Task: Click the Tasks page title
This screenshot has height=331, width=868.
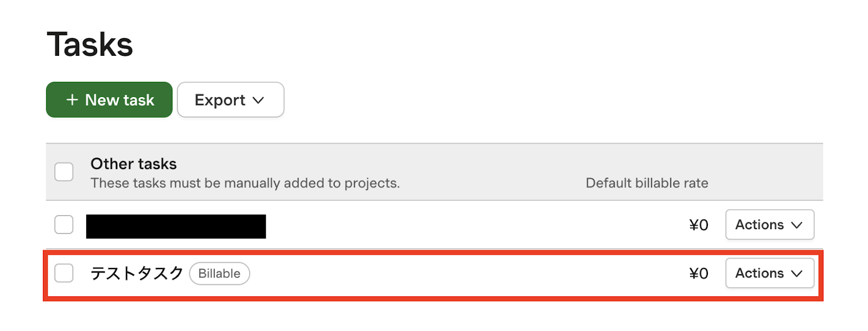Action: (x=90, y=44)
